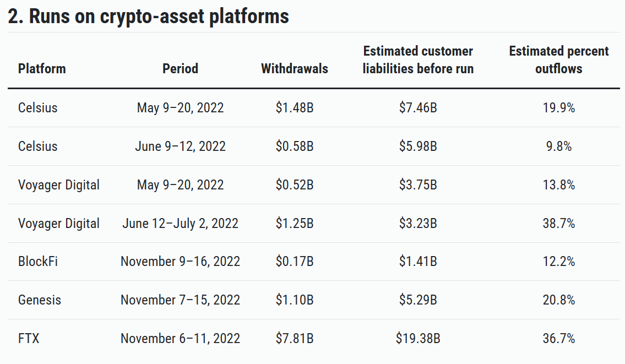
Task: Select the June 12–July 2, 2022 cell
Action: (x=180, y=224)
